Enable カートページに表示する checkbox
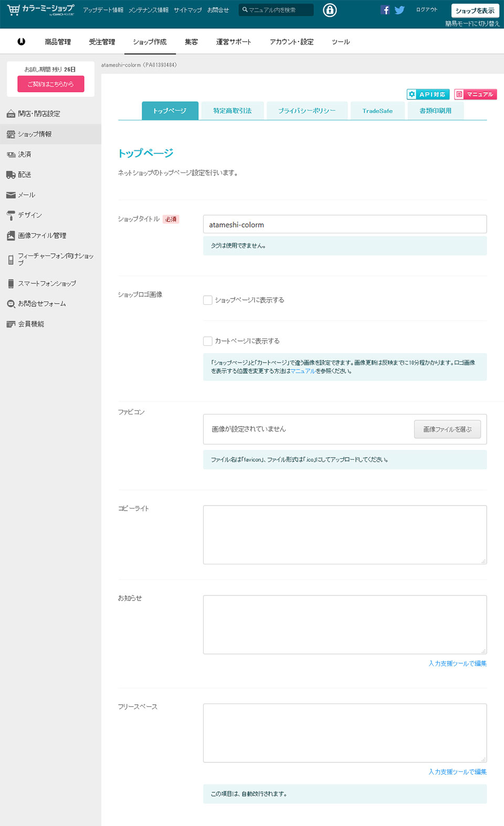 (208, 341)
